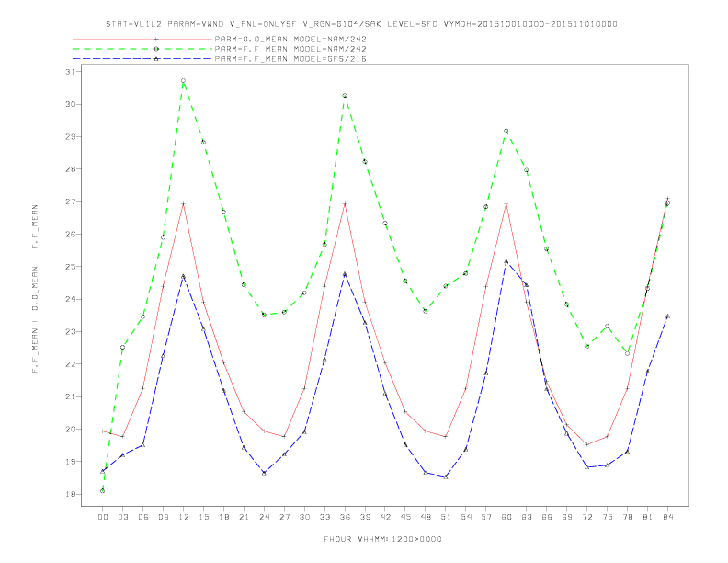
Task: Click the x-axis label FHOUR VHHMM:1200>0000
Action: pos(382,539)
